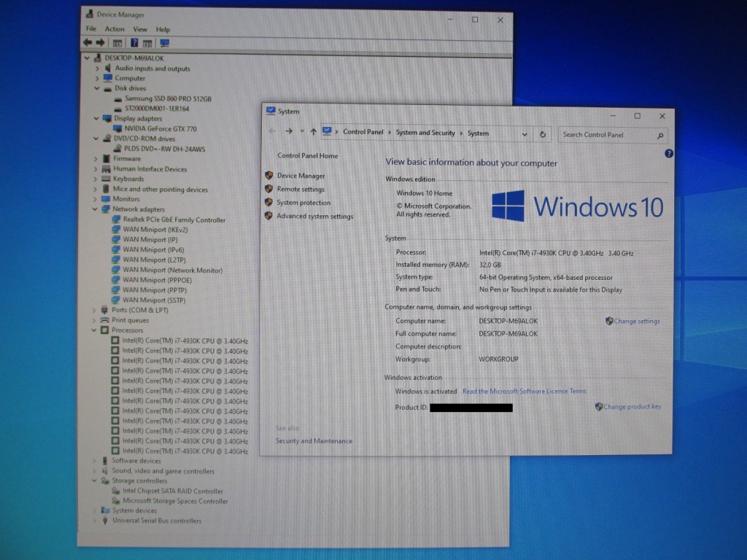Select Ports (COM & LPT) node
Viewport: 747px width, 560px height.
(139, 310)
